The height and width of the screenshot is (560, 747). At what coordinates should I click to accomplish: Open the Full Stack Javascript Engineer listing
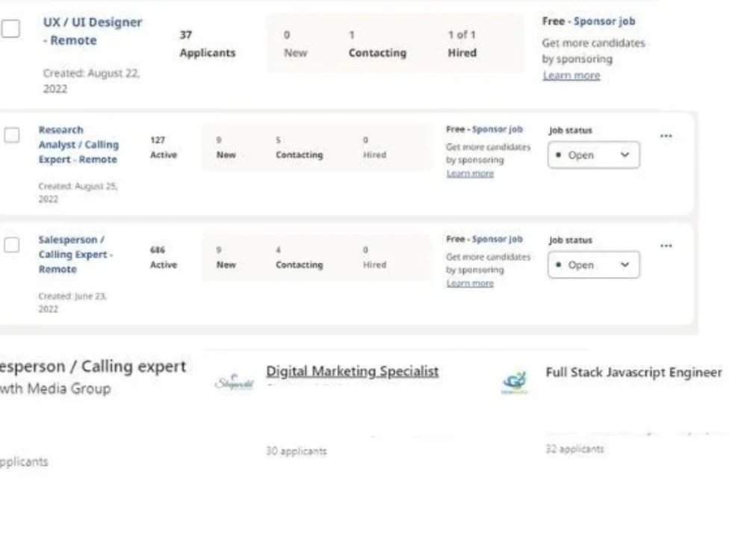[633, 372]
